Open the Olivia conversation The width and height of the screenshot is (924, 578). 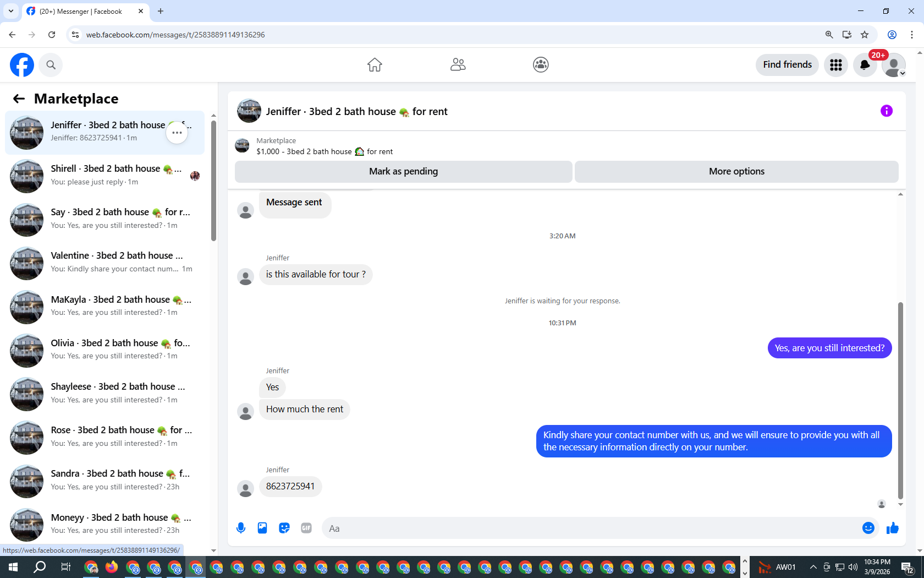tap(105, 350)
